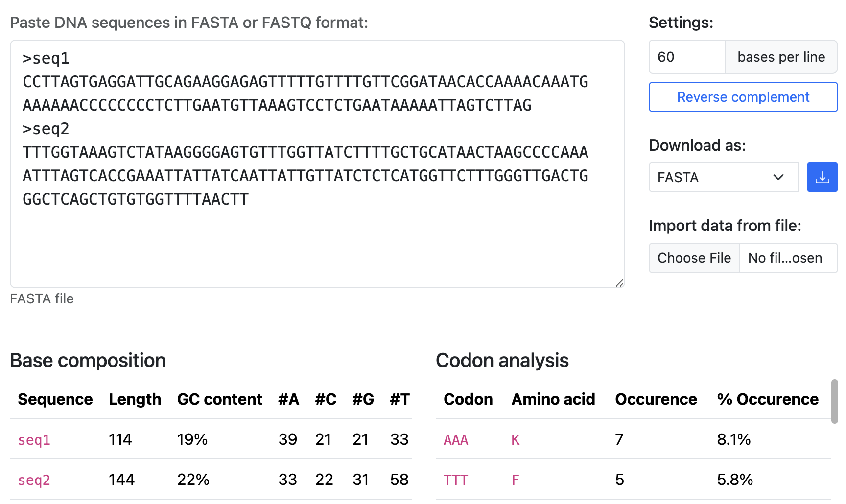Screen dimensions: 846x504
Task: Click inside the bases per line field
Action: (x=686, y=57)
